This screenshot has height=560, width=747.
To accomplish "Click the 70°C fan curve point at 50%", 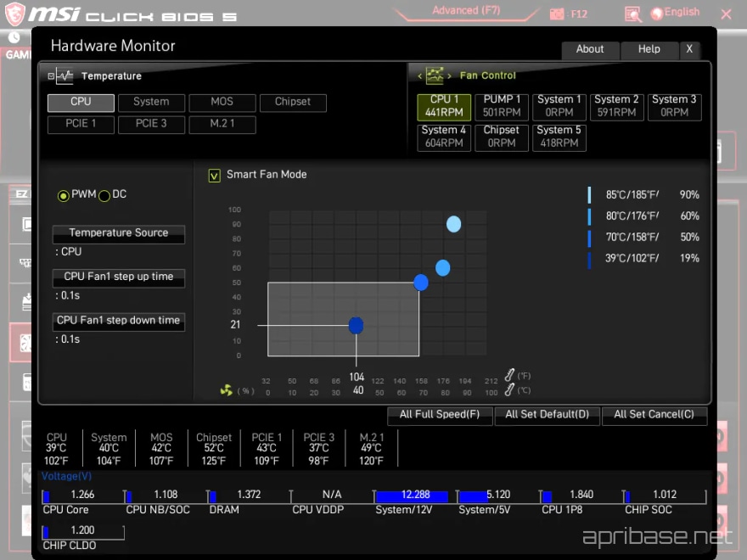I will 421,283.
